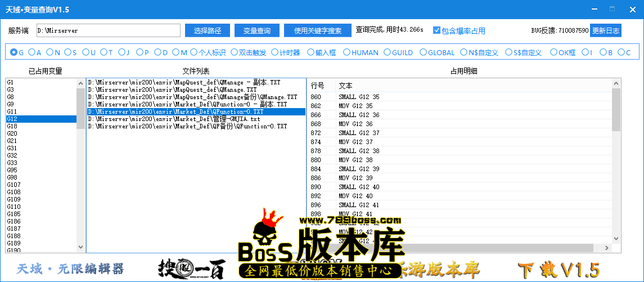
Task: Select the MapQuest_def QManage - 副本.TXT file
Action: click(196, 82)
